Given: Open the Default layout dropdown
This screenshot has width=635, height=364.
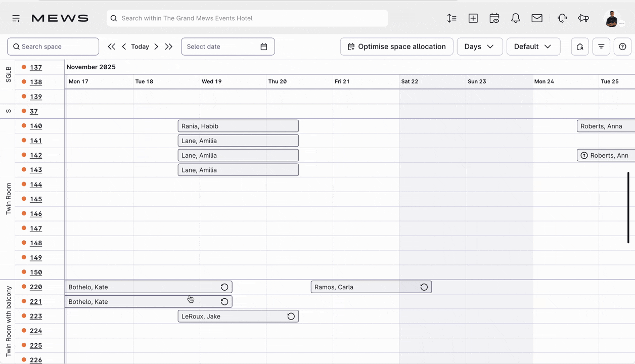Looking at the screenshot, I should pyautogui.click(x=533, y=47).
